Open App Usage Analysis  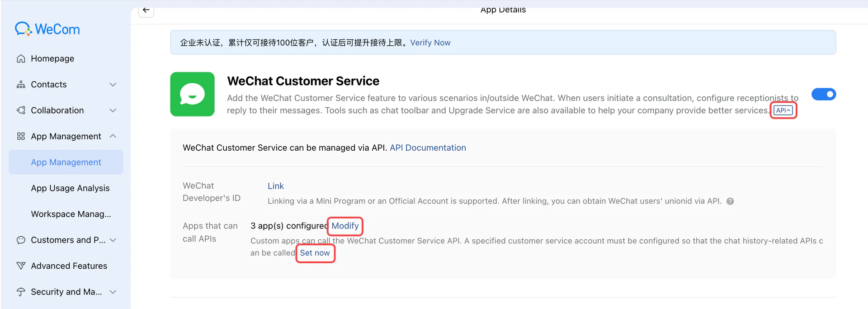click(70, 188)
